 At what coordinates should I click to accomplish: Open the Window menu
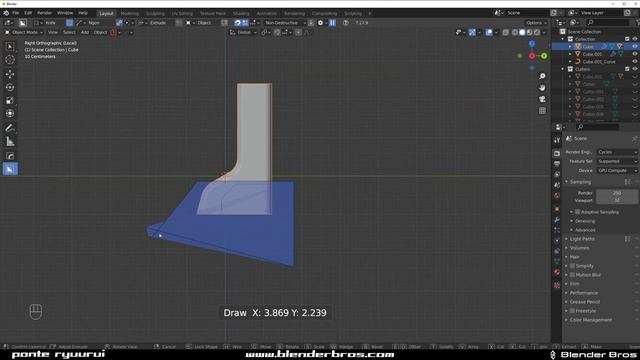click(x=65, y=13)
